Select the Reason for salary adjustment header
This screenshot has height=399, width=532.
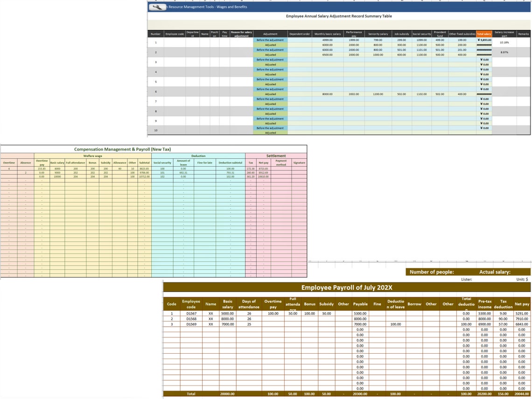(241, 34)
